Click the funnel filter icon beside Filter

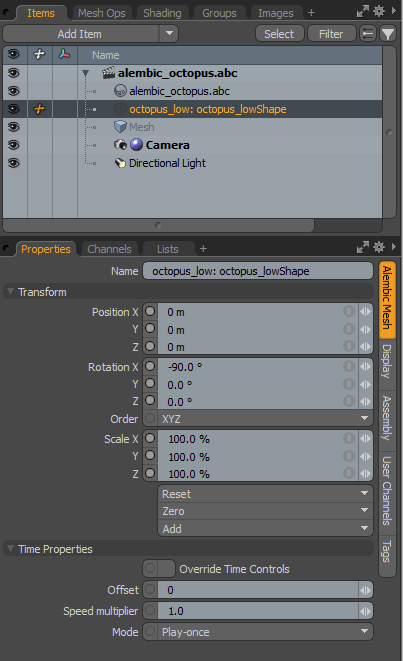388,34
